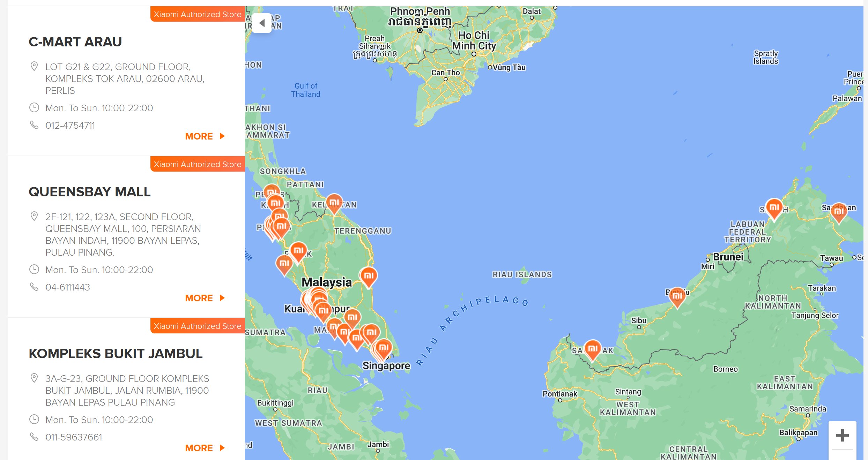The width and height of the screenshot is (868, 460).
Task: Select the front marker in Penang cluster
Action: pos(281,228)
